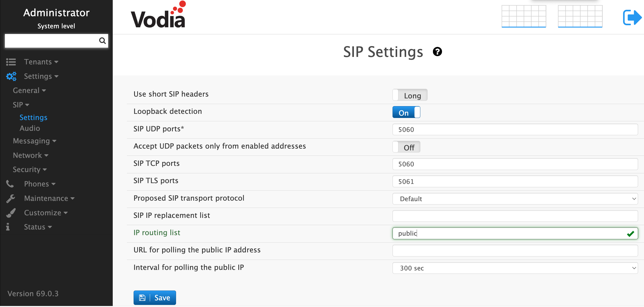Open the SIP Settings page link
This screenshot has height=307, width=644.
pyautogui.click(x=33, y=117)
